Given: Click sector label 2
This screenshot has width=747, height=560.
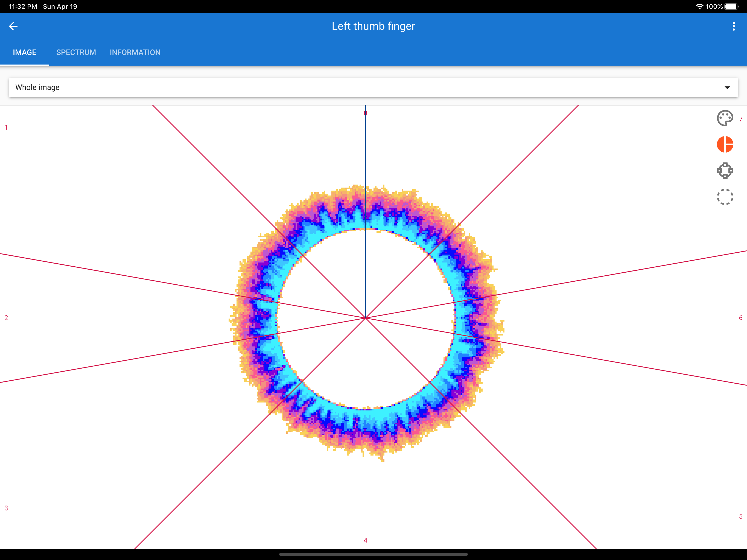Looking at the screenshot, I should (6, 318).
